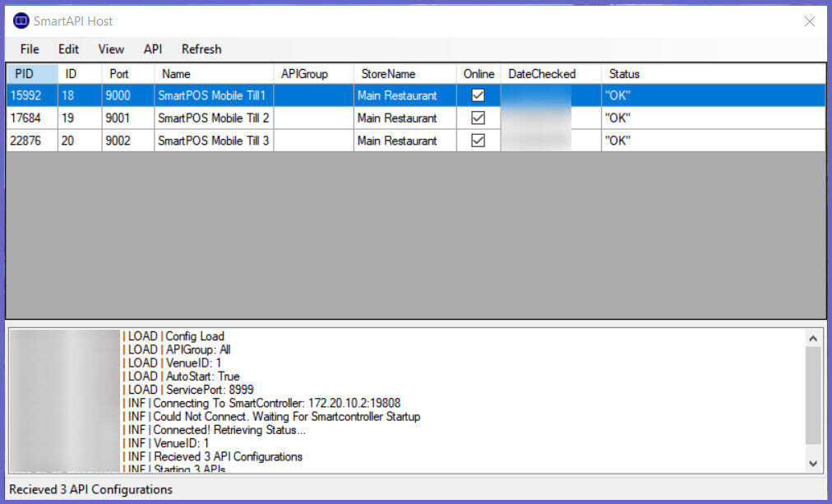The image size is (832, 504).
Task: Sort by the PID column header
Action: tap(32, 74)
